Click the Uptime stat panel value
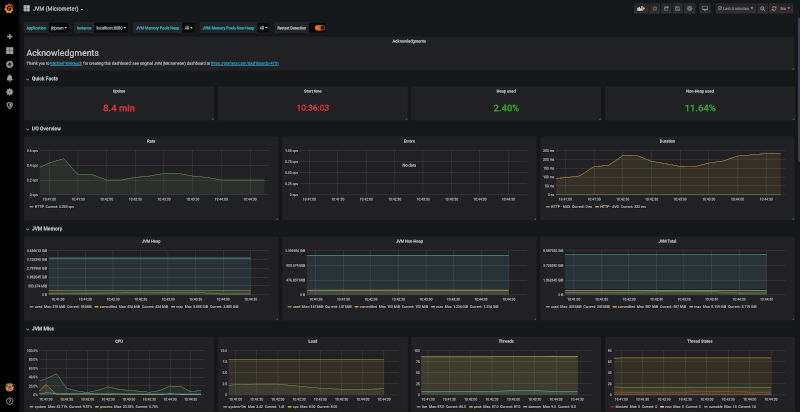800x412 pixels. (118, 107)
